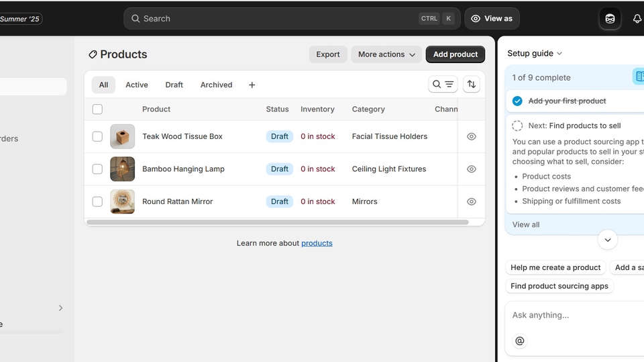The image size is (644, 362).
Task: Switch to the Archived products tab
Action: 217,85
